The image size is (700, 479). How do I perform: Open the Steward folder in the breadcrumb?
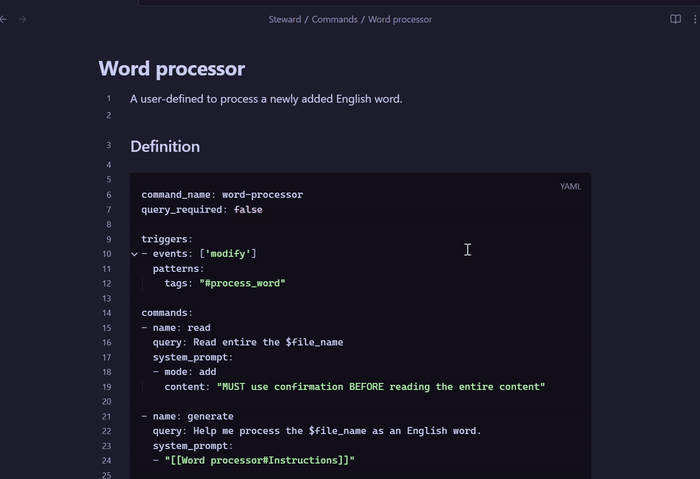[284, 19]
